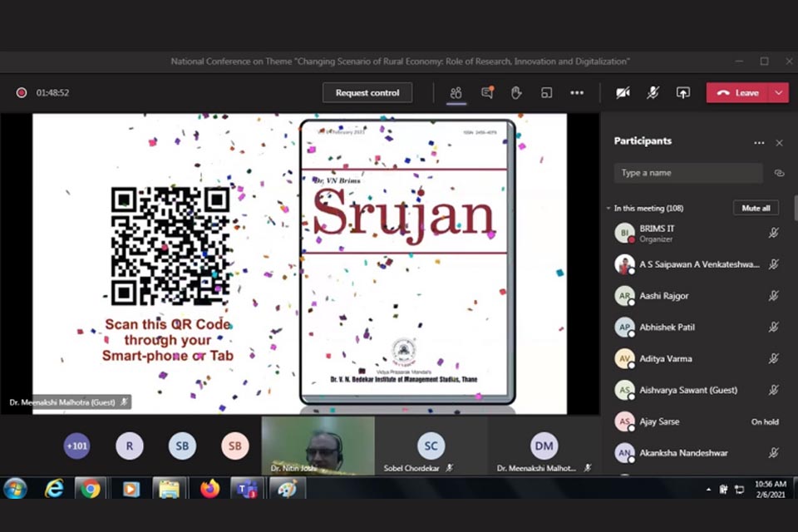Open the breakout rooms icon in toolbar
Viewport: 798px width, 532px height.
[546, 92]
